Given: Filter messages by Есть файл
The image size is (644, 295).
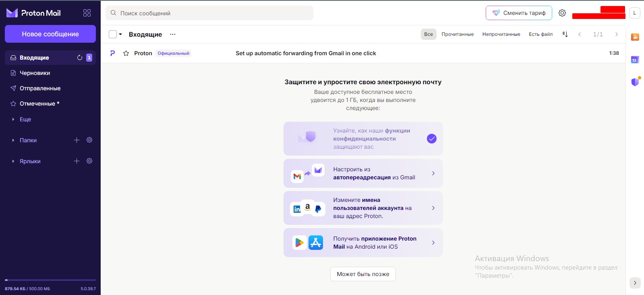Looking at the screenshot, I should [541, 34].
